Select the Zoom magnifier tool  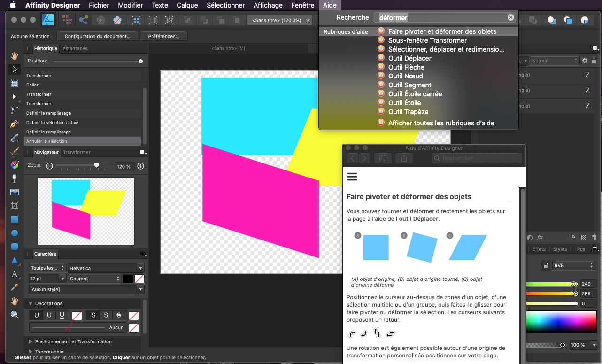15,315
